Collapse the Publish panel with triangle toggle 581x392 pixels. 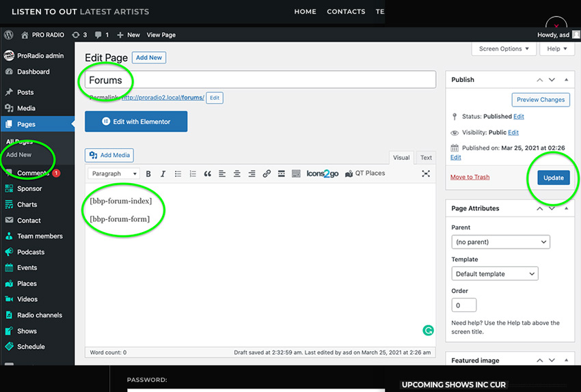click(x=566, y=80)
